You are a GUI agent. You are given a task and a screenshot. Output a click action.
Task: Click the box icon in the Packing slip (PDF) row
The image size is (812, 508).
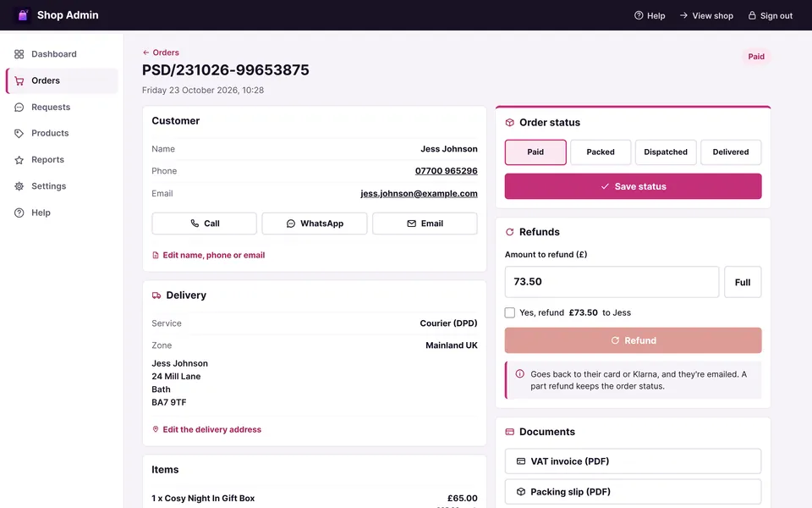521,492
